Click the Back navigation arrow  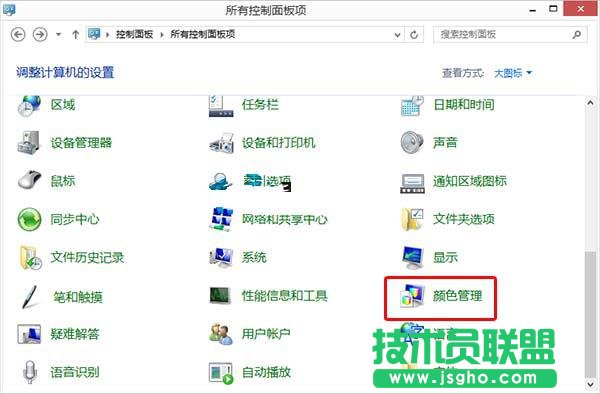pyautogui.click(x=18, y=34)
